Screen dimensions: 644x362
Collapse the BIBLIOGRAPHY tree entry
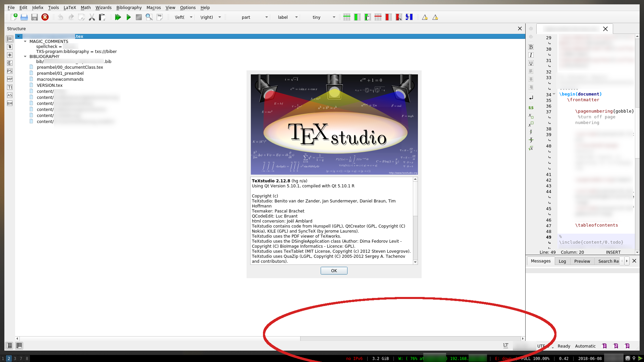tap(25, 56)
